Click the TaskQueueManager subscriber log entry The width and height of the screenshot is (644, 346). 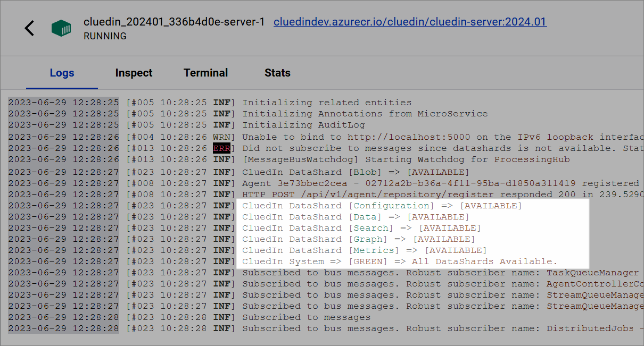pyautogui.click(x=426, y=272)
